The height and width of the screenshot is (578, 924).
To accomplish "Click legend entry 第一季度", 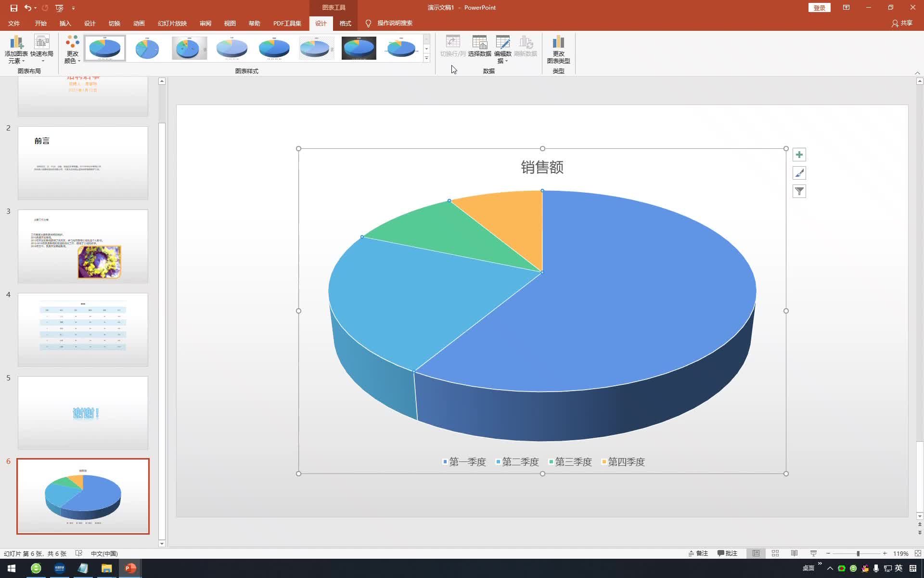I will [464, 462].
